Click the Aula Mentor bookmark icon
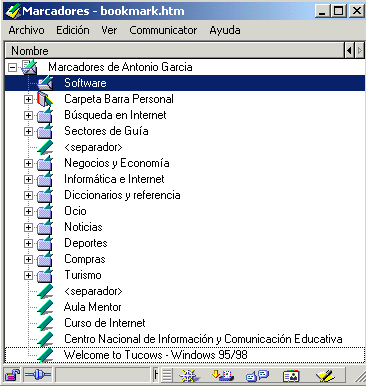366x386 pixels. tap(45, 307)
